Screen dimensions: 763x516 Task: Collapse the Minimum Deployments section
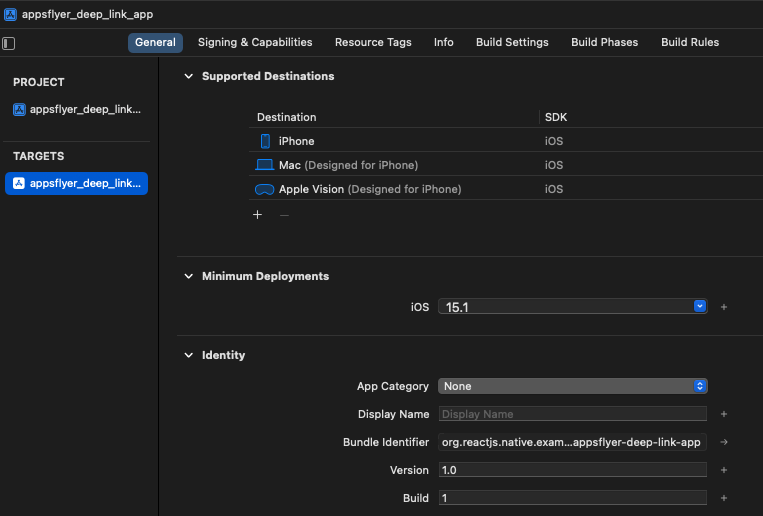[188, 276]
